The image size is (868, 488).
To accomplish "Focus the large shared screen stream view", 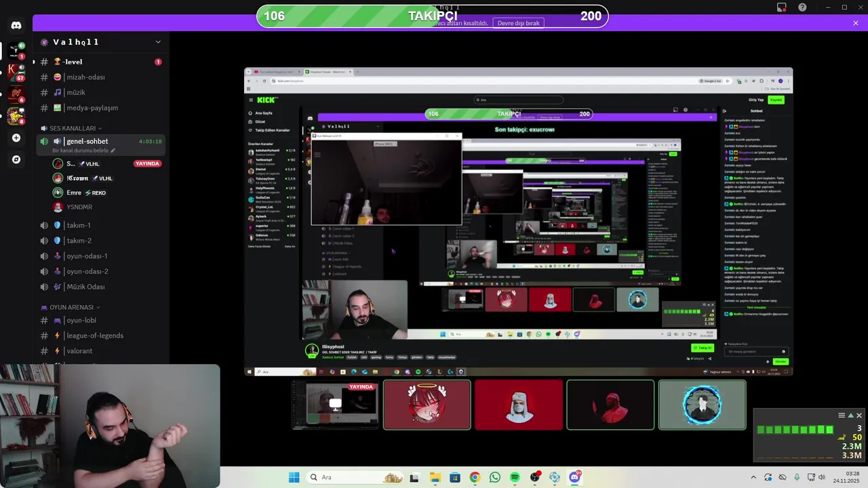I will pyautogui.click(x=518, y=222).
